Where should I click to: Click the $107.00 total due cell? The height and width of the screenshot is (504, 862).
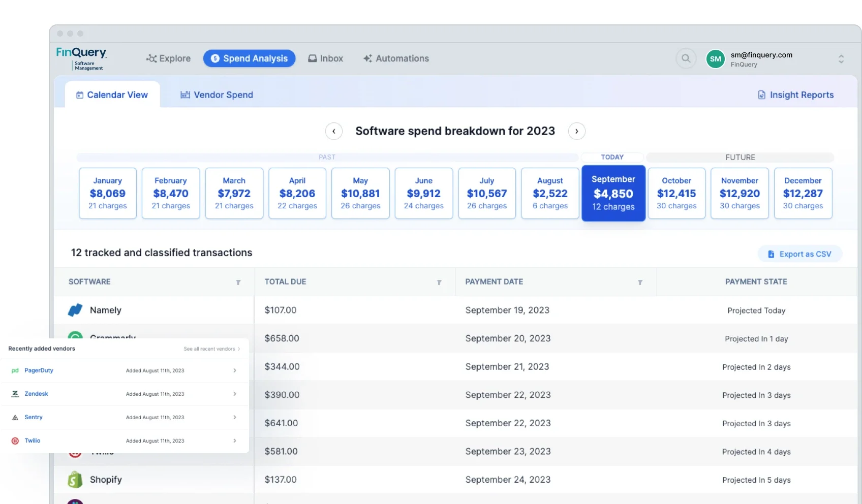(281, 310)
